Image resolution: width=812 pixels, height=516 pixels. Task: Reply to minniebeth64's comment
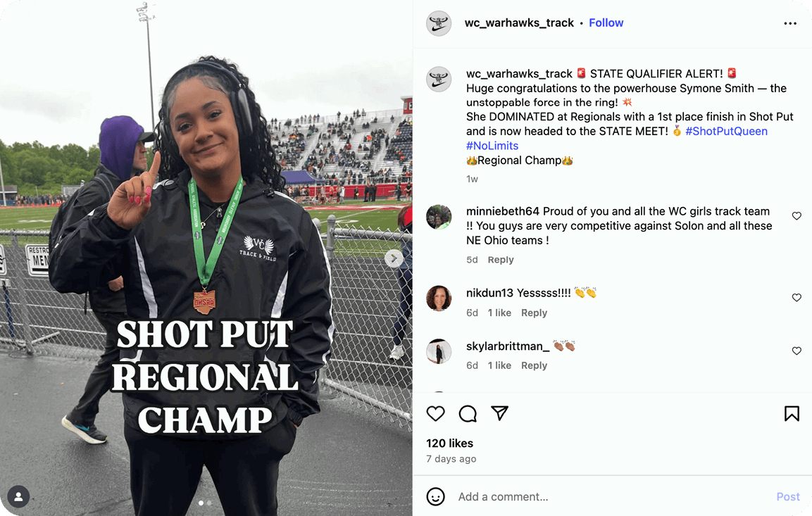click(500, 260)
